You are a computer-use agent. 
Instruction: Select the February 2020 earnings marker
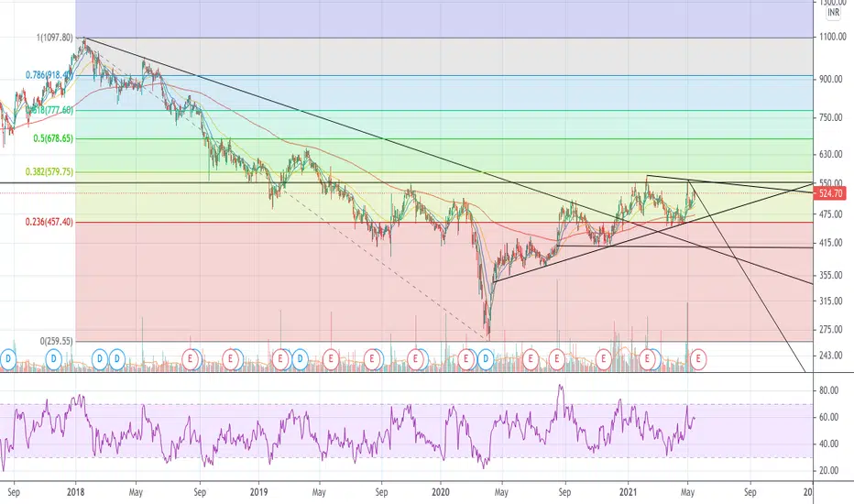465,359
